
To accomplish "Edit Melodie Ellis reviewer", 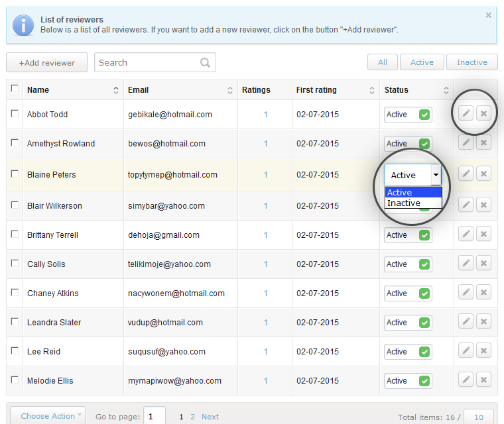I will pyautogui.click(x=466, y=380).
